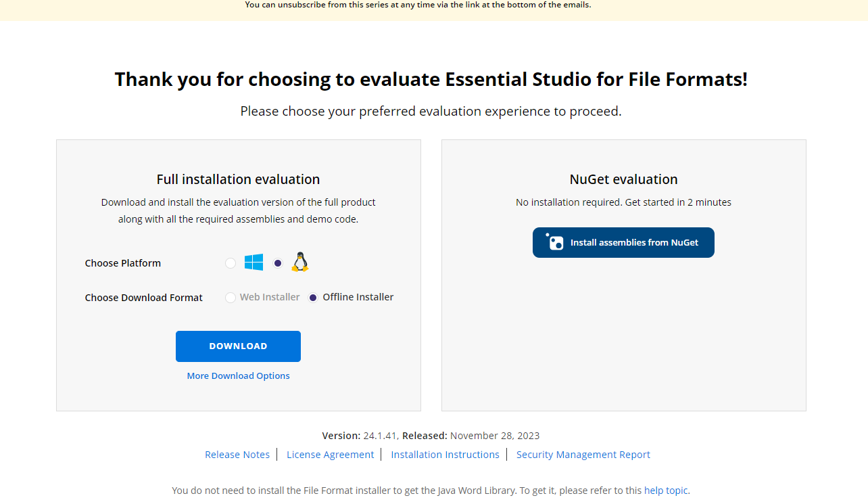Select the Windows logo platform icon
This screenshot has height=500, width=868.
coord(254,262)
